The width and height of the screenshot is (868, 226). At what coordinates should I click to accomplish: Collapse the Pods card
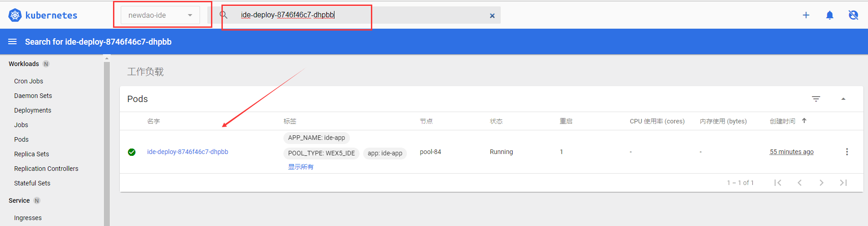pyautogui.click(x=843, y=99)
